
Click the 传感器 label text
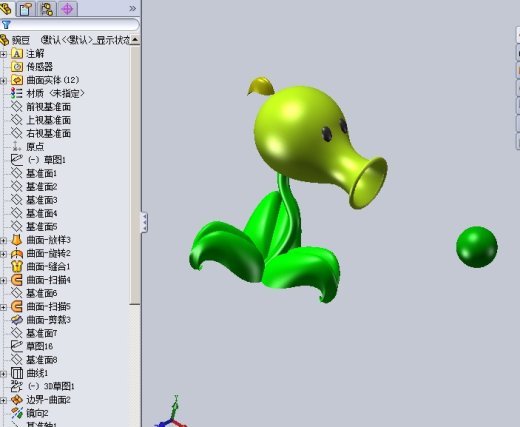point(39,67)
